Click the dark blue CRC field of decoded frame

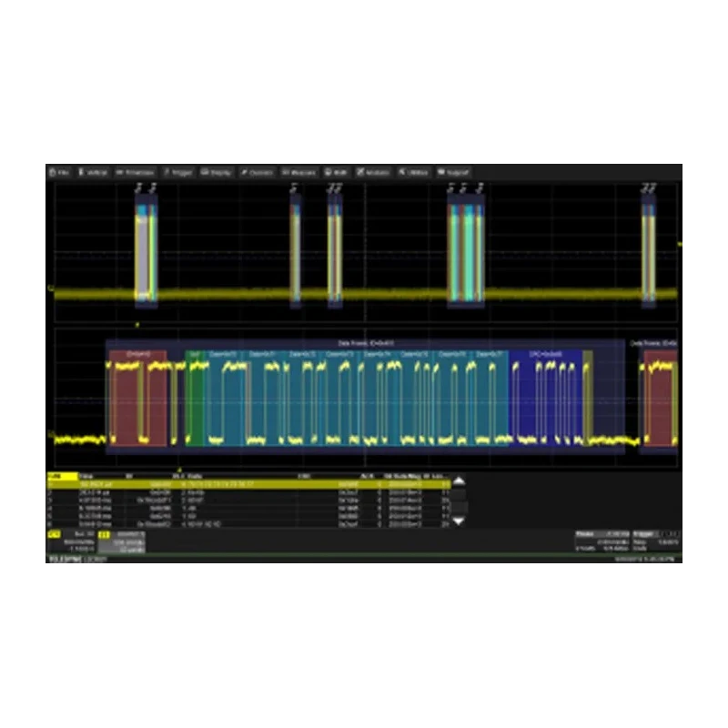pyautogui.click(x=545, y=399)
